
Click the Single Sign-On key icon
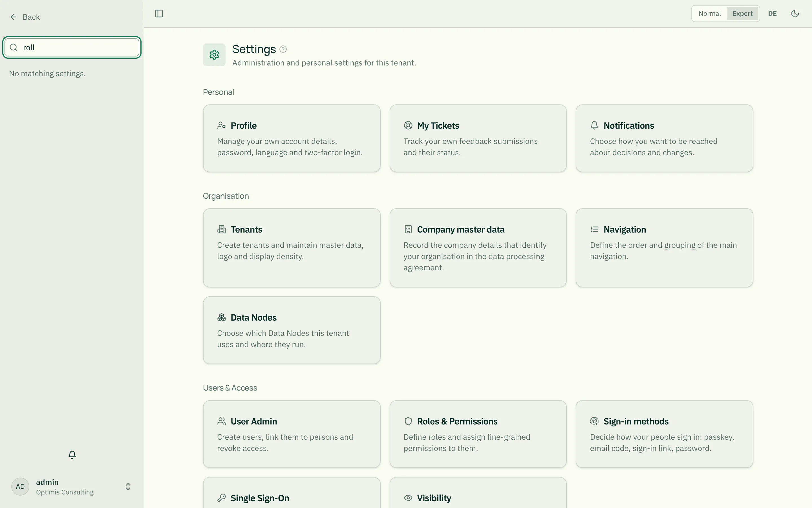[221, 498]
